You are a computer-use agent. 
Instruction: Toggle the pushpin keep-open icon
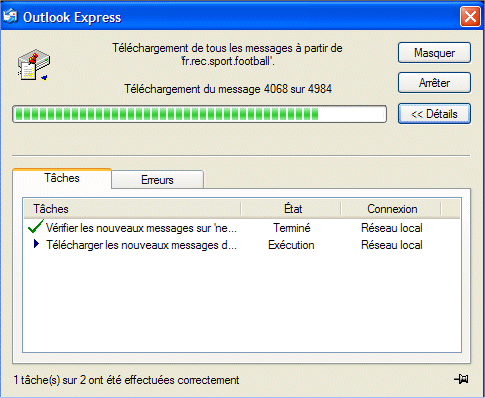(461, 379)
